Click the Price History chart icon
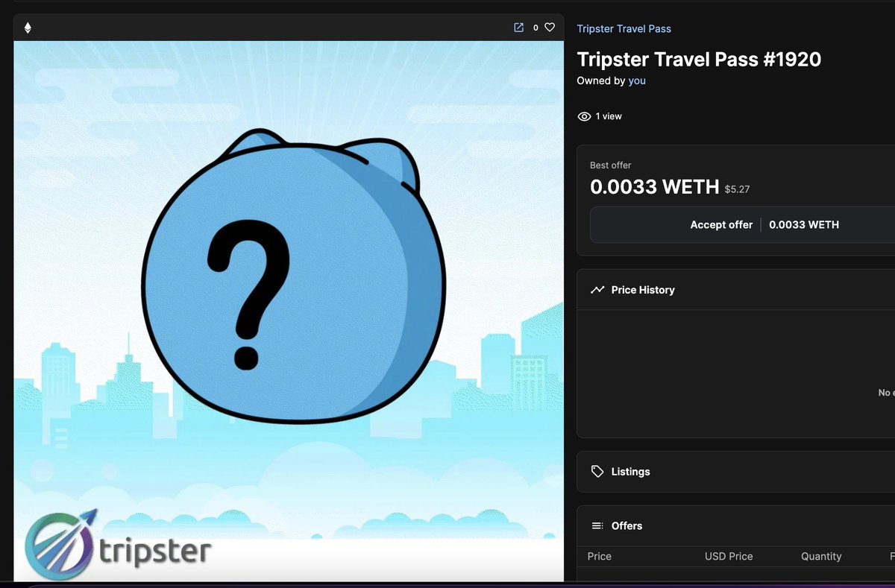Screen dimensions: 895x588 pos(597,290)
